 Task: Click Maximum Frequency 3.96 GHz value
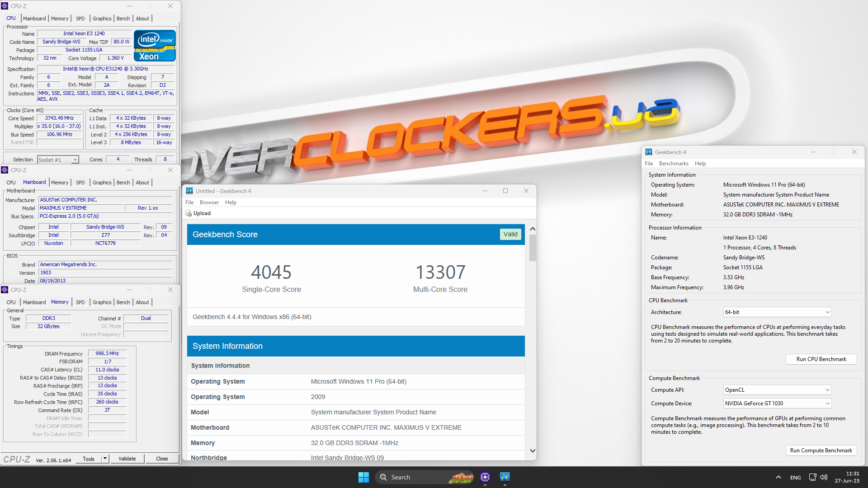coord(733,287)
